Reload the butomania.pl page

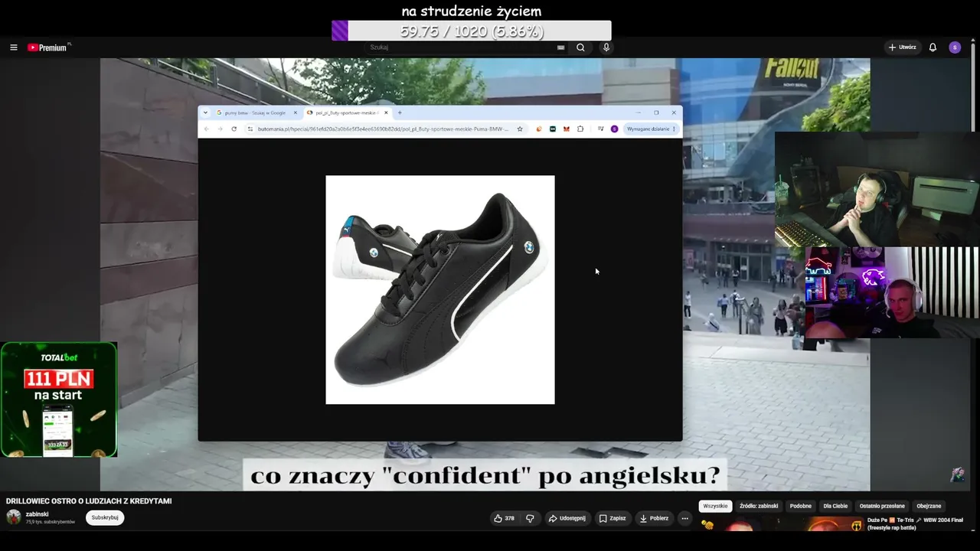click(x=234, y=129)
